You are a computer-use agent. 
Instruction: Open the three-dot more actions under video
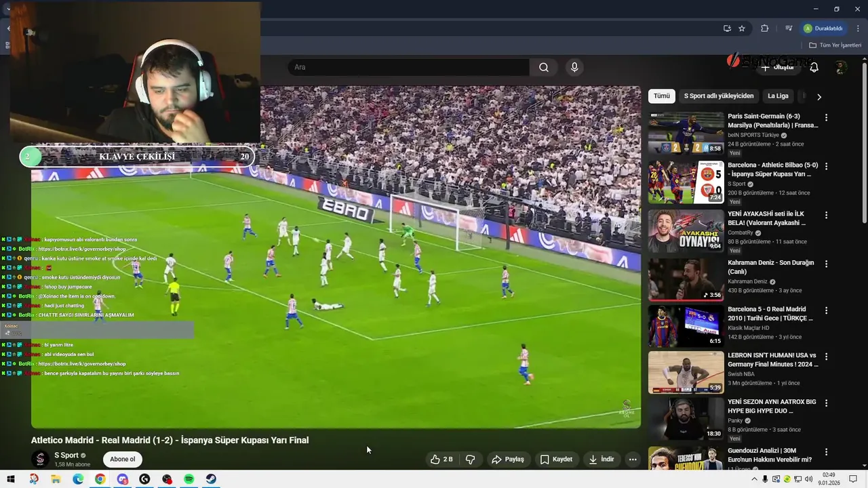633,460
